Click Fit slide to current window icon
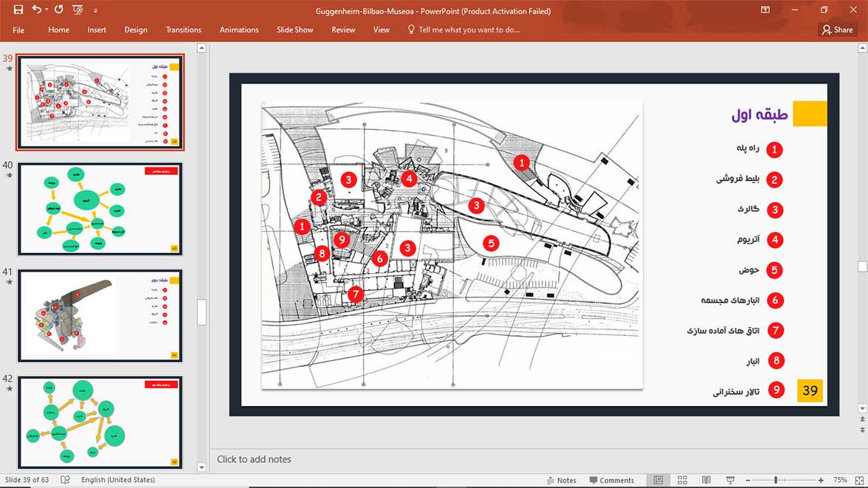 click(x=859, y=480)
